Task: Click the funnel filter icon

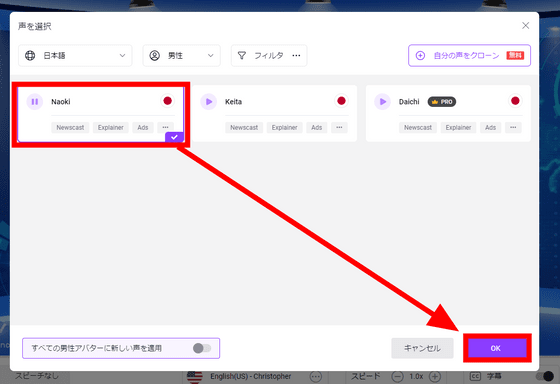Action: pos(242,56)
